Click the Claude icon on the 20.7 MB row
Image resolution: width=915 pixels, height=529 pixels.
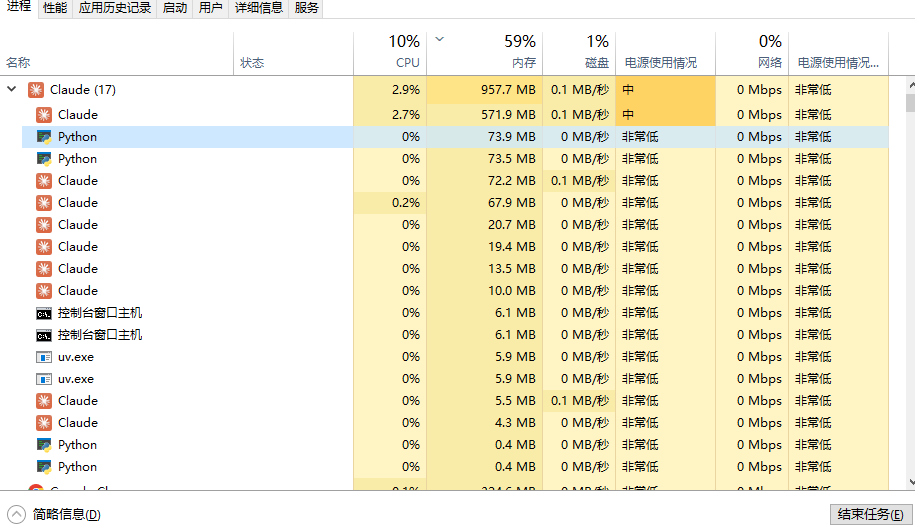click(x=44, y=224)
